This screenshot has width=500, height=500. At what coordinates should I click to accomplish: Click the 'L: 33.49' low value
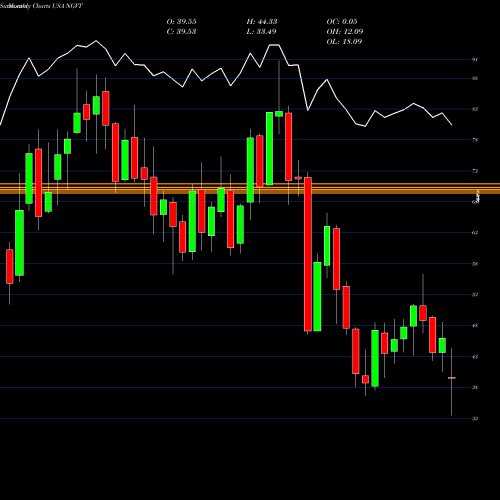pos(262,32)
